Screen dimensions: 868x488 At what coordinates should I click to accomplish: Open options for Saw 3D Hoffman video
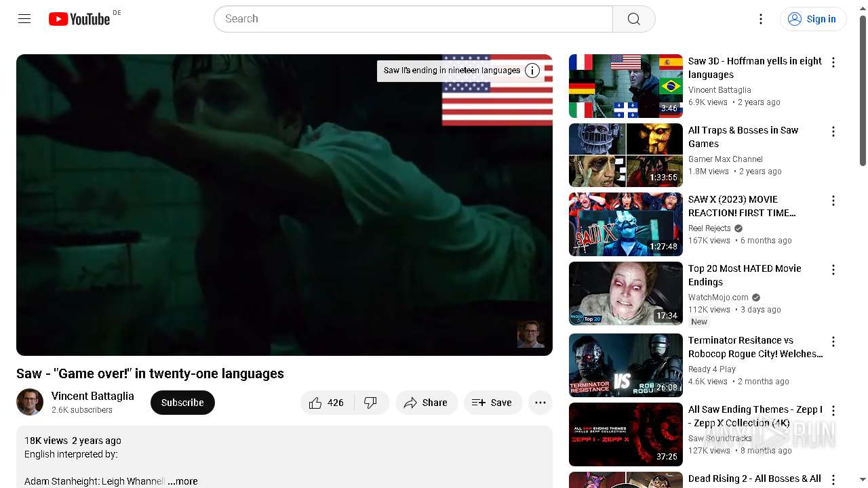pyautogui.click(x=833, y=62)
